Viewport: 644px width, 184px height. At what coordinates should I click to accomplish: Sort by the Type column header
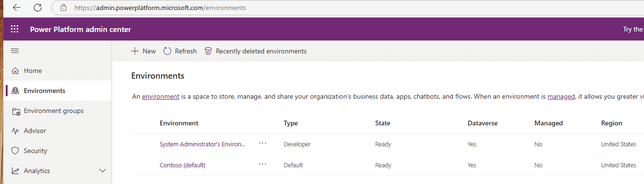point(291,123)
